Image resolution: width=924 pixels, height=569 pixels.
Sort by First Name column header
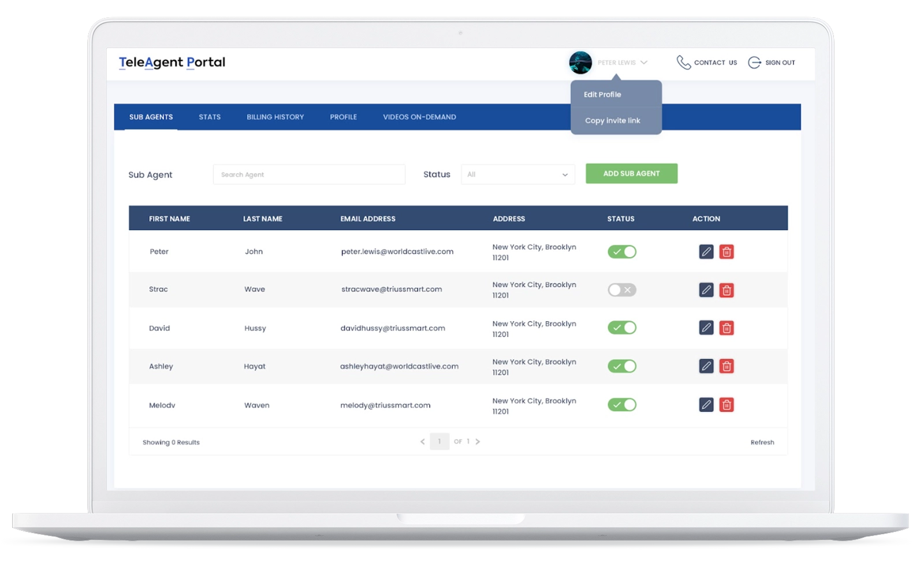pyautogui.click(x=169, y=219)
